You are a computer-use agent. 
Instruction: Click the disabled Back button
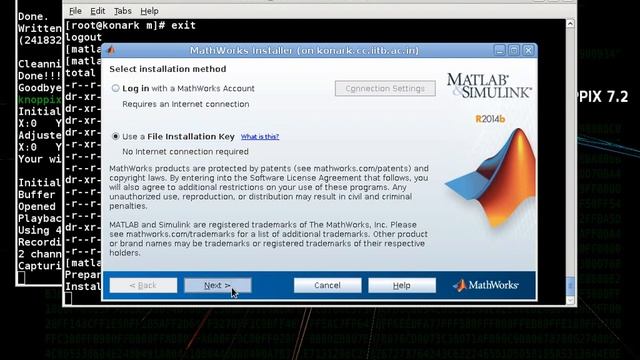[x=143, y=285]
